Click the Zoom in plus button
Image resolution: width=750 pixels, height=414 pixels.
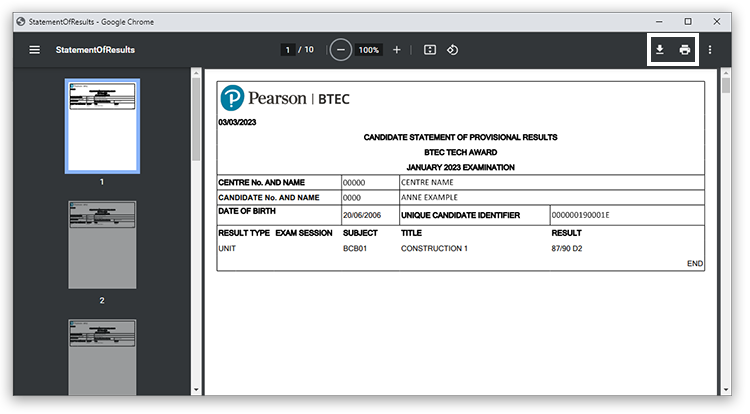point(397,50)
